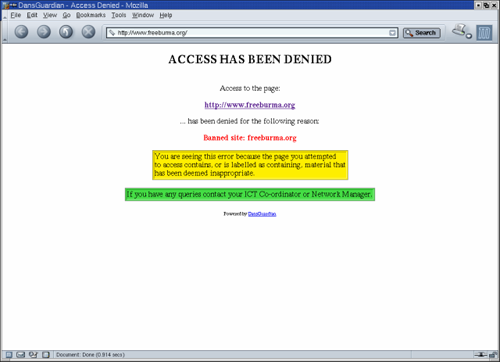500x362 pixels.
Task: Minimize the Mozilla window with the dot button
Action: click(x=479, y=5)
